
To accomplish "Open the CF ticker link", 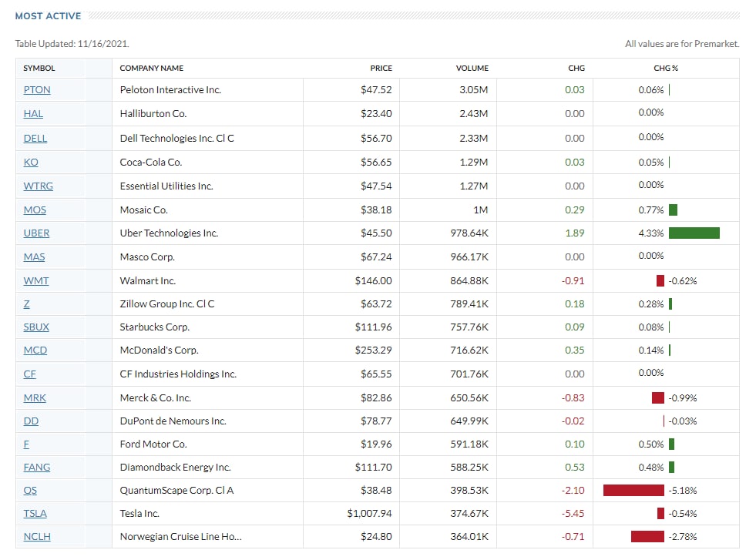I will click(x=30, y=374).
